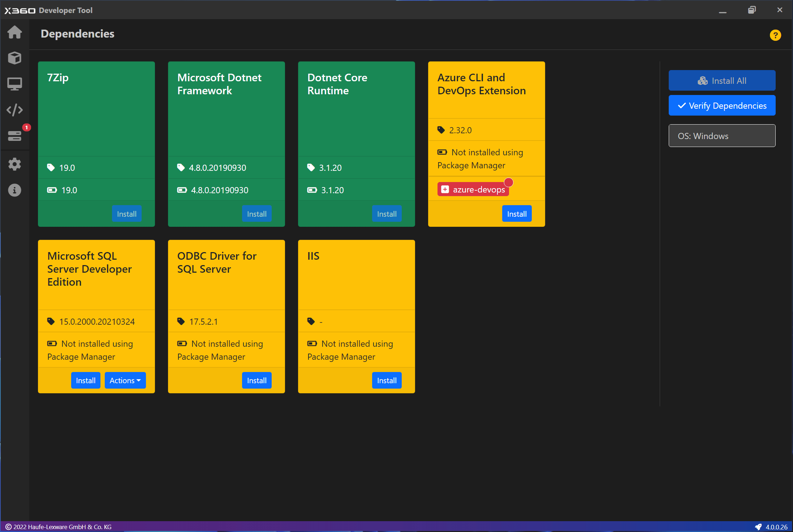Click the azure-devops extension badge
The image size is (793, 532).
[x=473, y=189]
